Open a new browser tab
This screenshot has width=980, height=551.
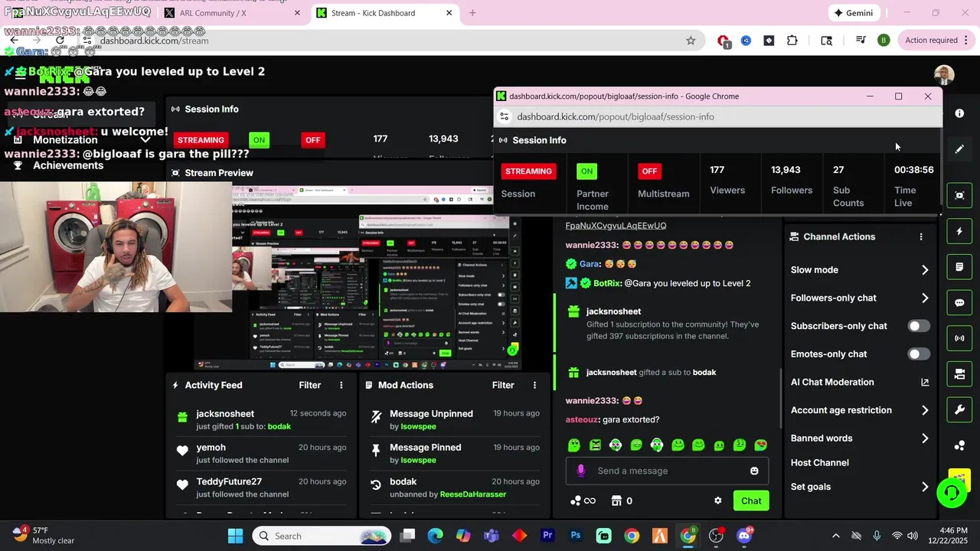[472, 13]
